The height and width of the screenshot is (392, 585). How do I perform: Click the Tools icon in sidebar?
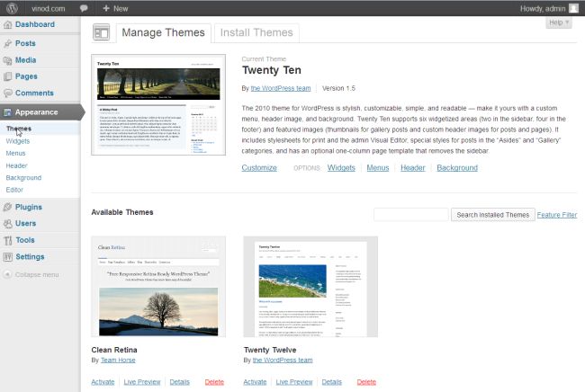tap(7, 240)
